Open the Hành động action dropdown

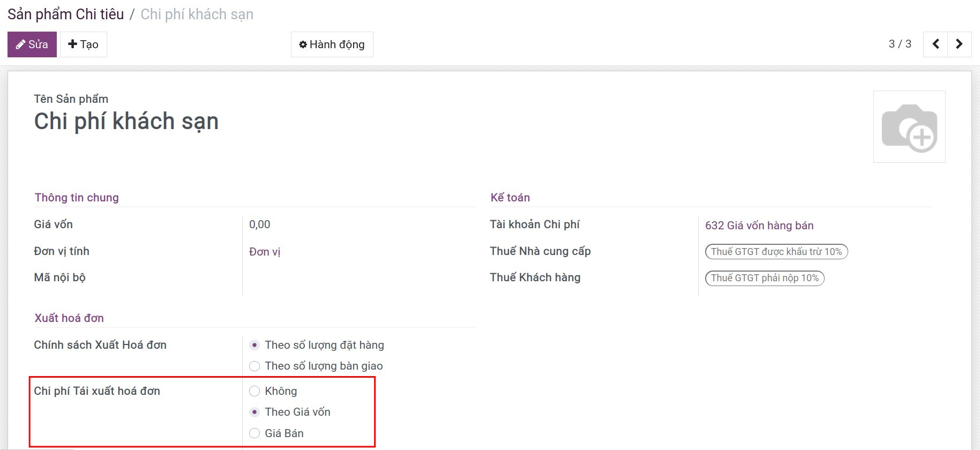coord(332,44)
